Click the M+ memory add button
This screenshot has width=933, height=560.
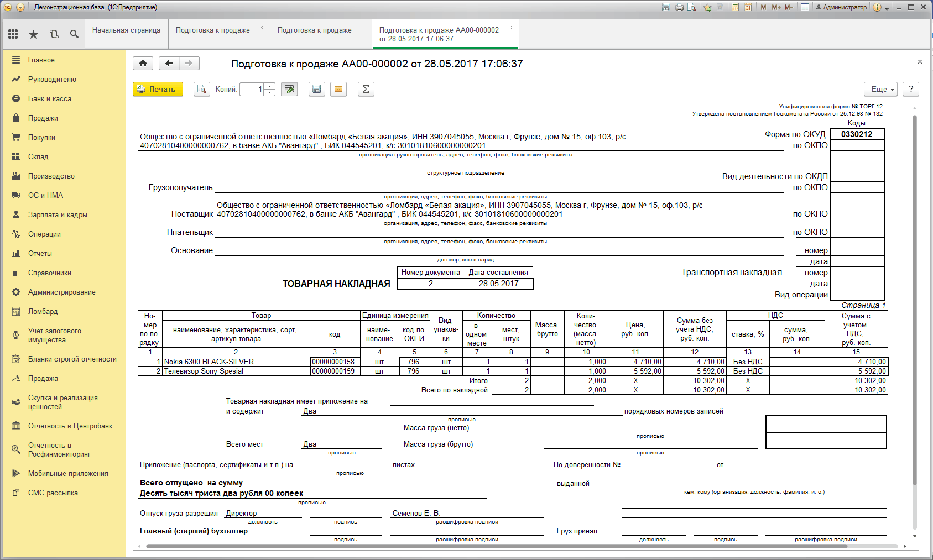coord(776,7)
